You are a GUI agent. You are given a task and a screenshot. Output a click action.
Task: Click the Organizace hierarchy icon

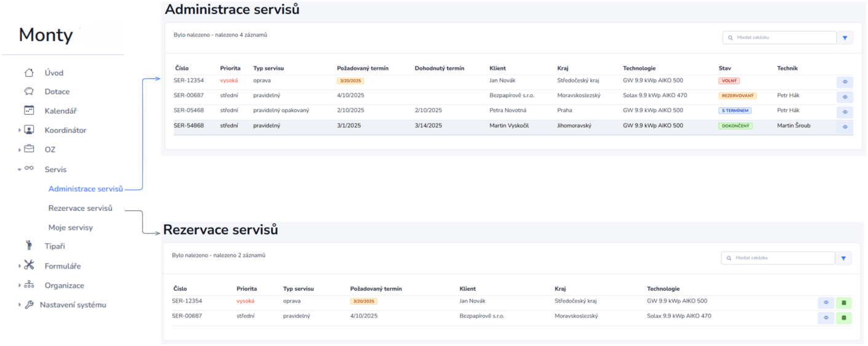point(29,285)
